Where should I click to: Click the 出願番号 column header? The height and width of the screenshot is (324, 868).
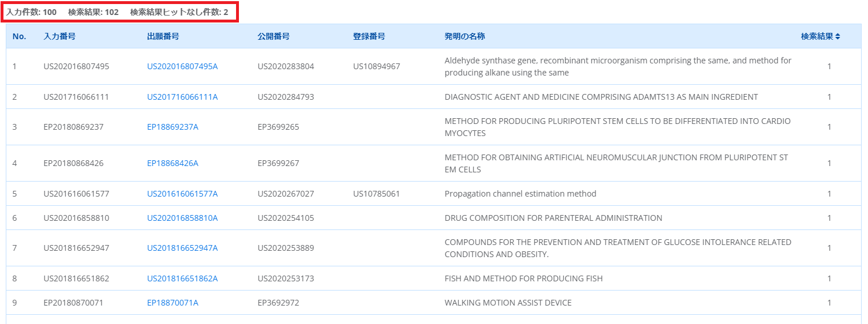click(x=163, y=36)
